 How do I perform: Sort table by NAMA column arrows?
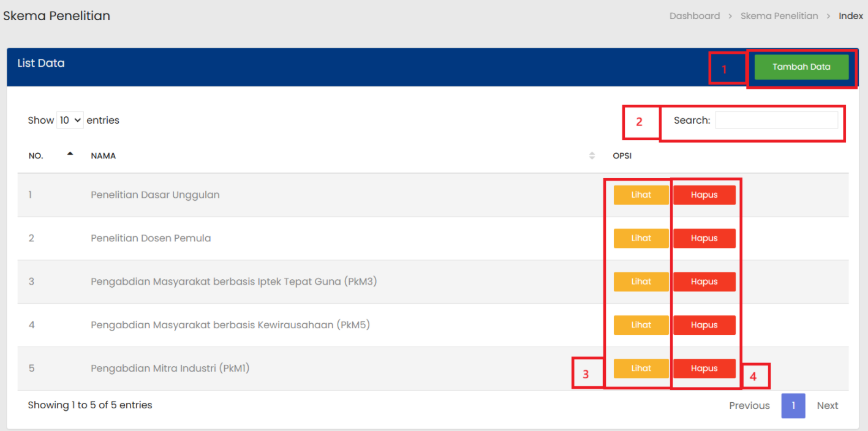click(x=592, y=156)
